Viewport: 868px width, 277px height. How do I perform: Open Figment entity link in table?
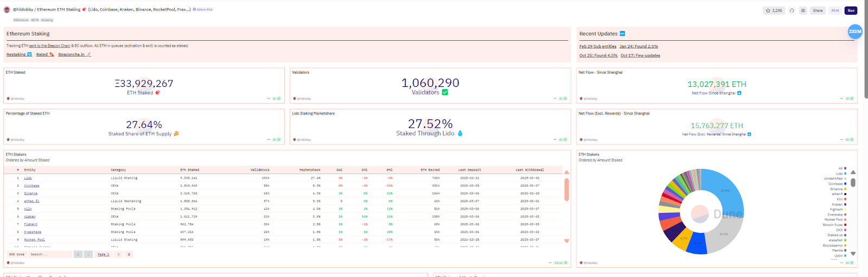(31, 224)
